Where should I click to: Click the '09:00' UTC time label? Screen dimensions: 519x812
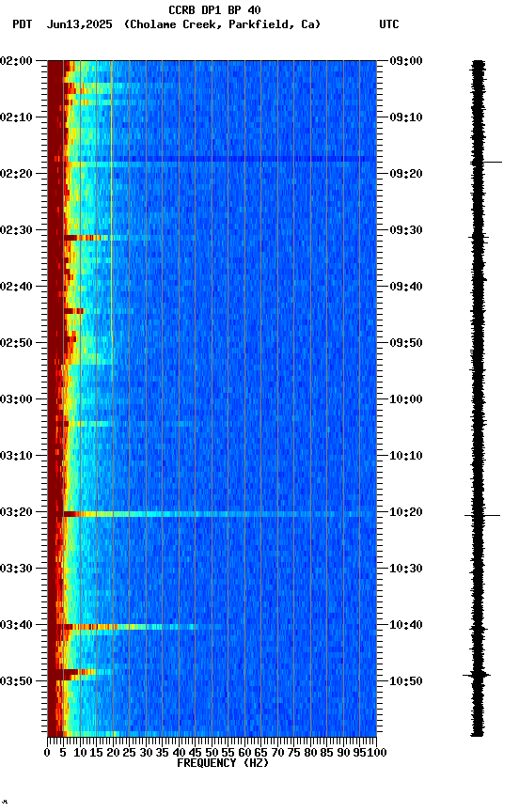(406, 61)
